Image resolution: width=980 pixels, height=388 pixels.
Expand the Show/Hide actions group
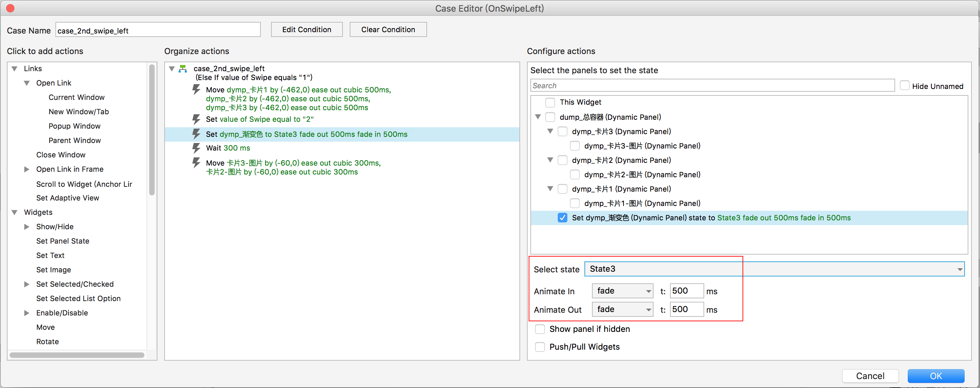pyautogui.click(x=27, y=227)
